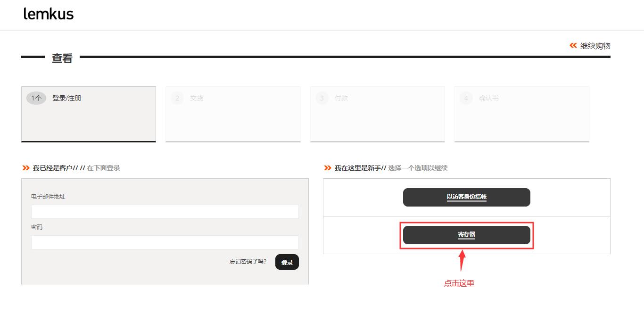Choose the 以访客身份结帐 button
644x315 pixels.
pyautogui.click(x=466, y=197)
